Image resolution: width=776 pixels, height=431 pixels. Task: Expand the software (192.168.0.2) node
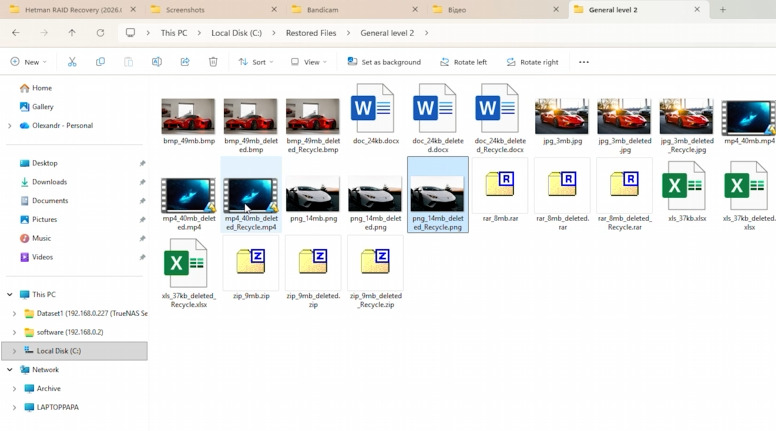pos(14,332)
